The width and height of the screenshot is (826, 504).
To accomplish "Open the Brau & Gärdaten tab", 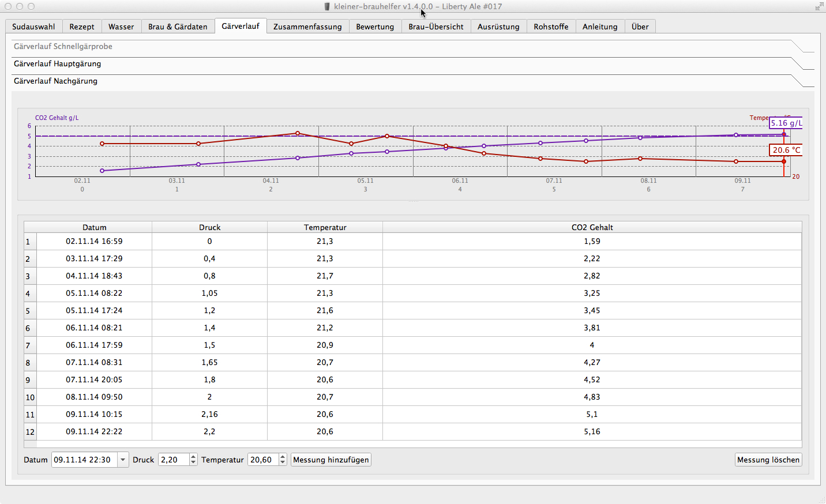I will (x=177, y=27).
